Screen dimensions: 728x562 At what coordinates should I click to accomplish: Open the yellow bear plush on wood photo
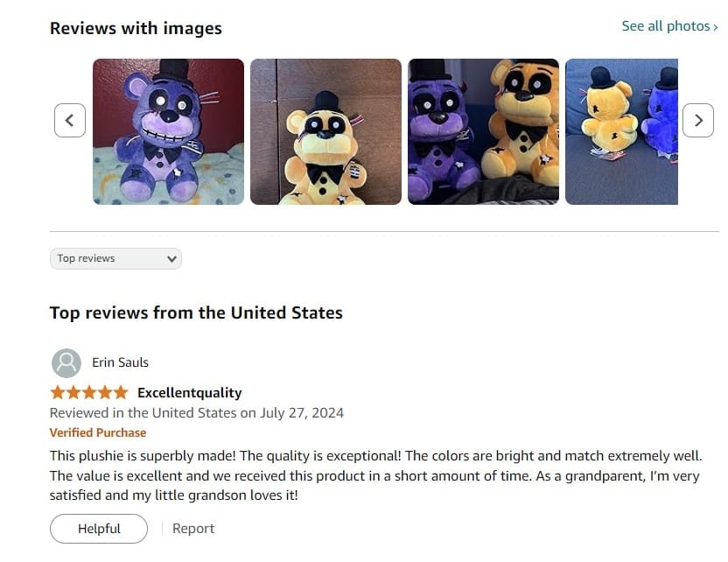click(325, 131)
